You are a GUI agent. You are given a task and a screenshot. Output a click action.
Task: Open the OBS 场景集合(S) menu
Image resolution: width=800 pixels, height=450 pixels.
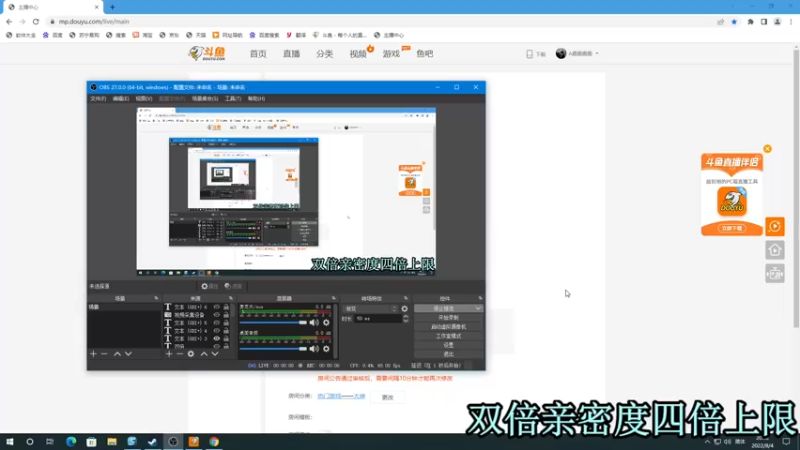205,98
